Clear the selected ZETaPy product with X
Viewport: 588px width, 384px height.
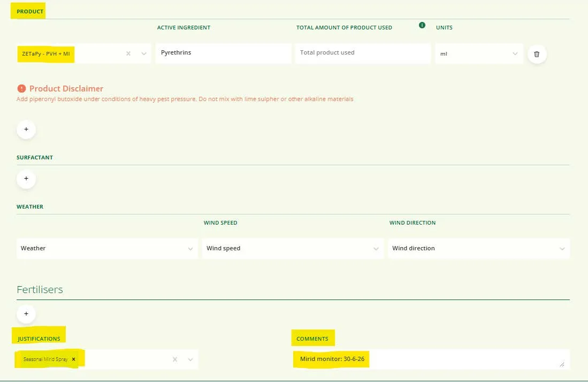(x=128, y=53)
